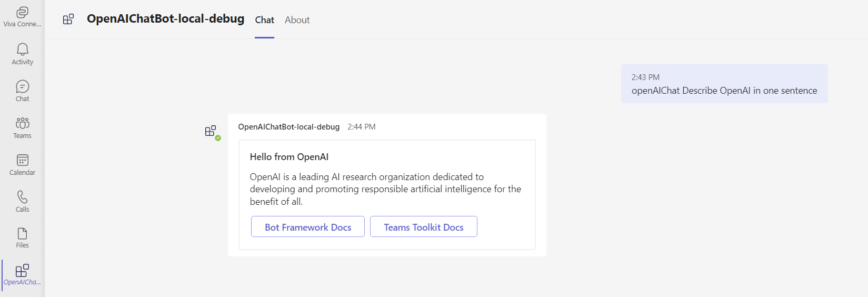Select the OpenAIChatBot app in the sidebar
Screen dimensions: 868x297
click(22, 275)
